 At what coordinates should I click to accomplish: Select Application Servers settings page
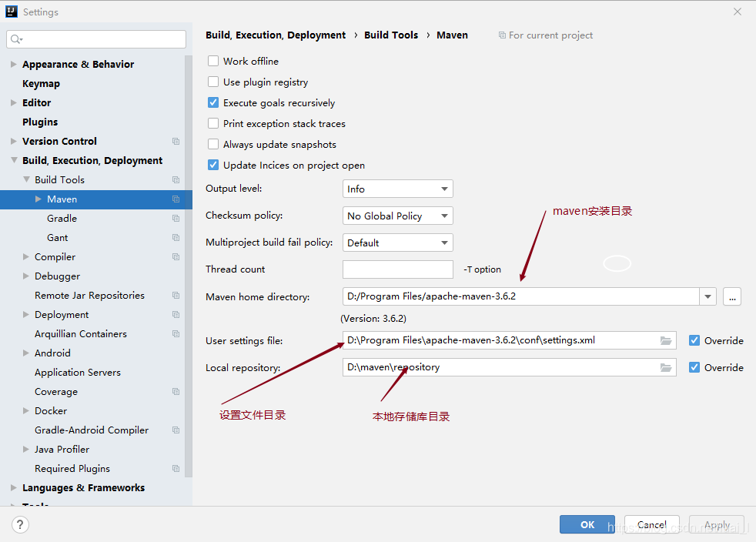78,373
